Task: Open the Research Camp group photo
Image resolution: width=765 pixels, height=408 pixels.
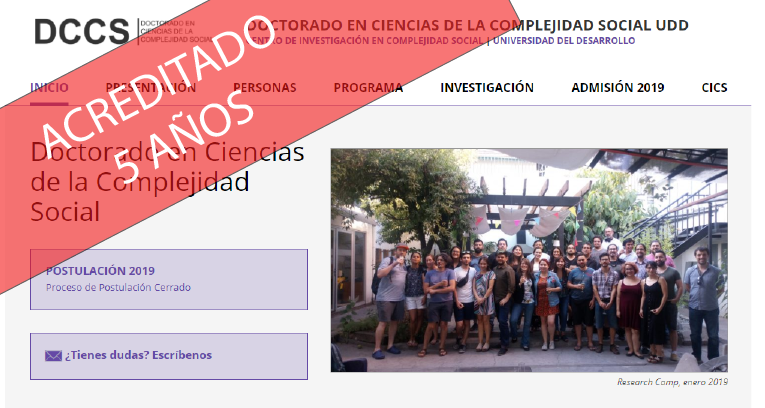Action: (x=529, y=260)
